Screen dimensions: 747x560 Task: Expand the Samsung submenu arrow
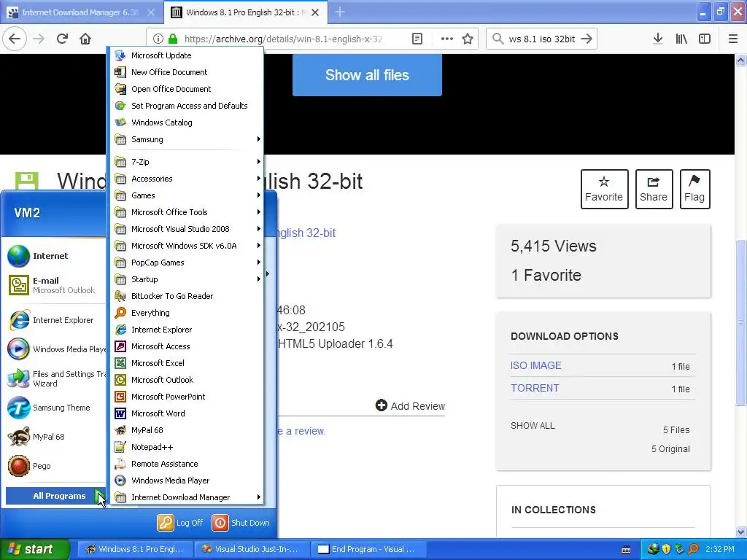(259, 139)
